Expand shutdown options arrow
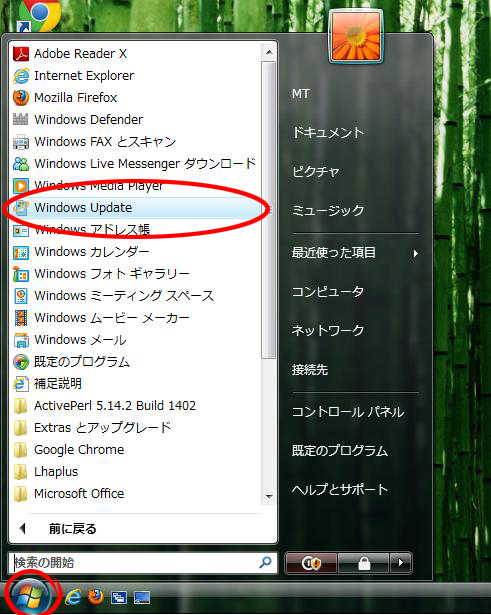 (x=400, y=563)
